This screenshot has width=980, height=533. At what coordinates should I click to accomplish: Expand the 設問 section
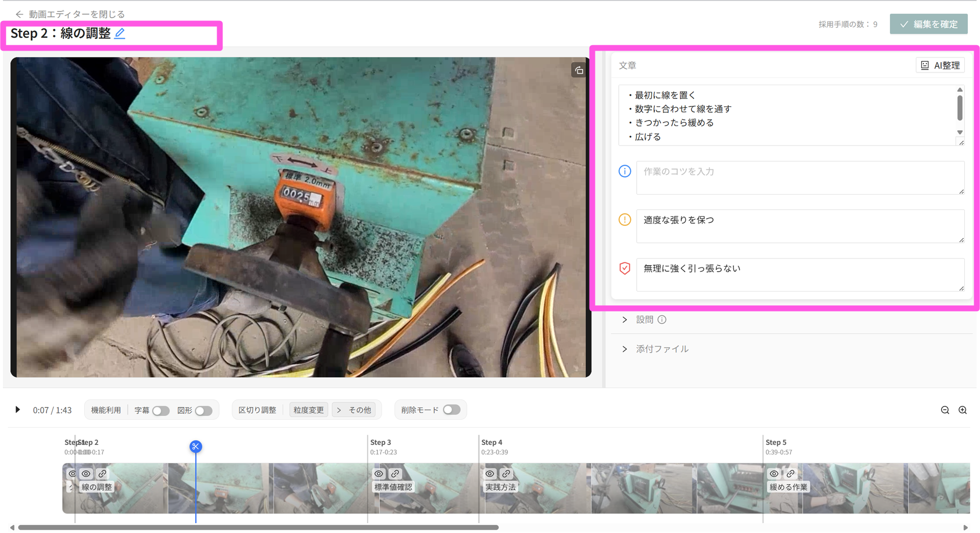[x=625, y=320]
